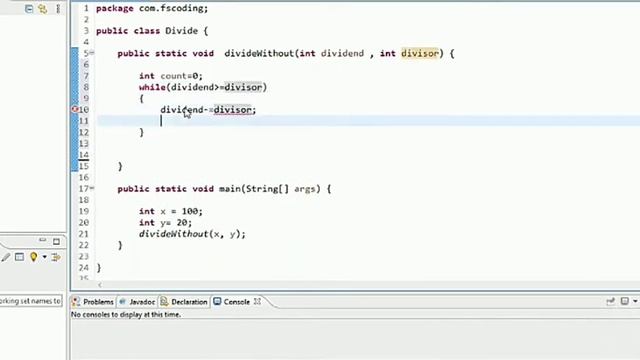Click the 'while' keyword on line 8
640x360 pixels.
pyautogui.click(x=152, y=87)
